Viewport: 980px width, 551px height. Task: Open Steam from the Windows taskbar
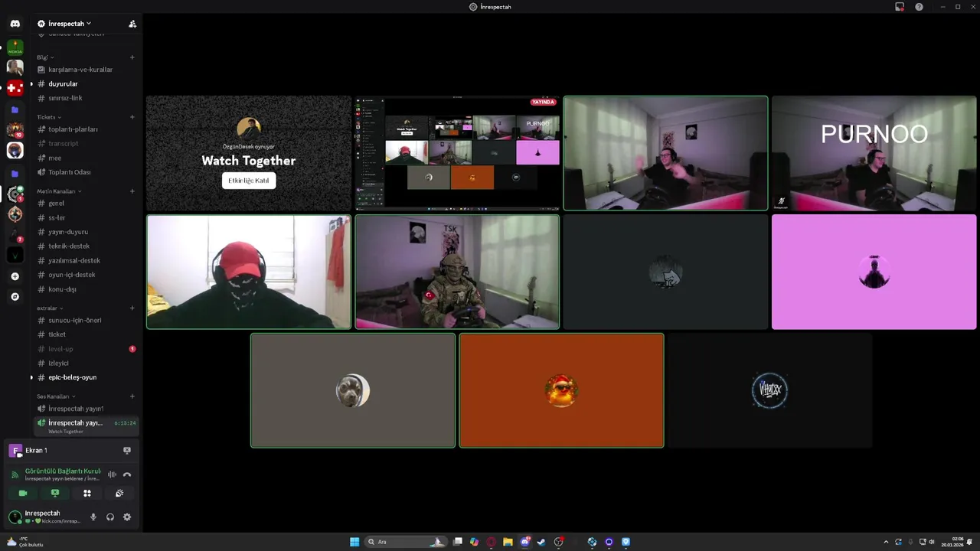(x=541, y=542)
